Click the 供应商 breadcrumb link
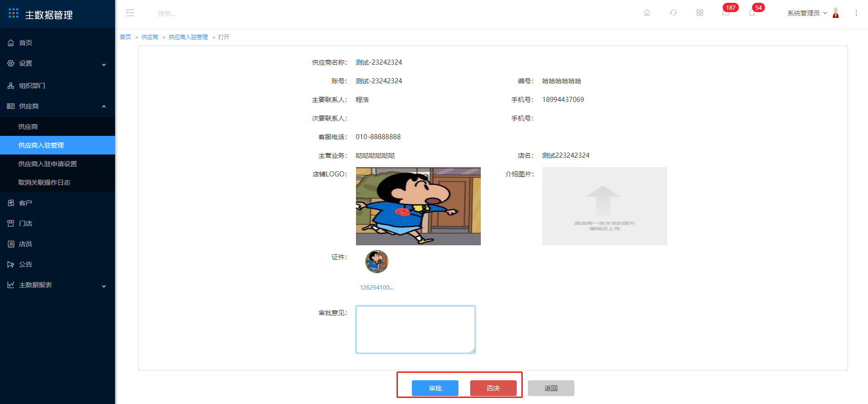 pos(150,37)
